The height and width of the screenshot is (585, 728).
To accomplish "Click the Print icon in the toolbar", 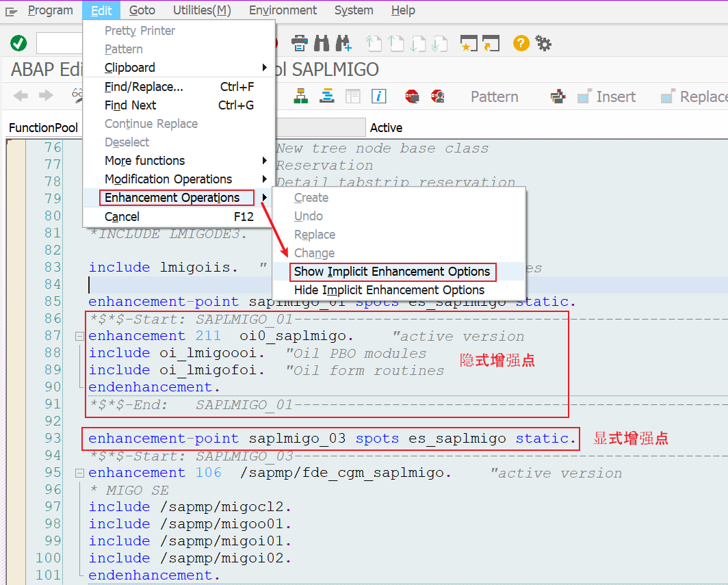I will (300, 43).
